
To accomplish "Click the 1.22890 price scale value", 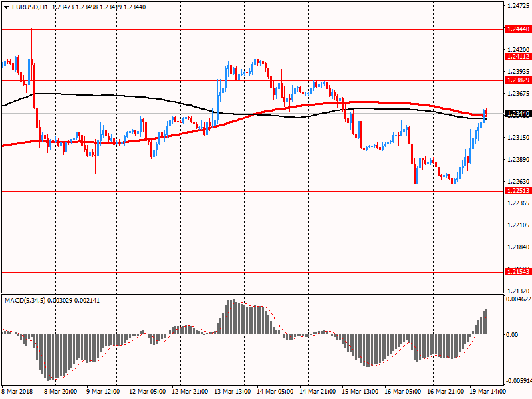I will point(519,160).
